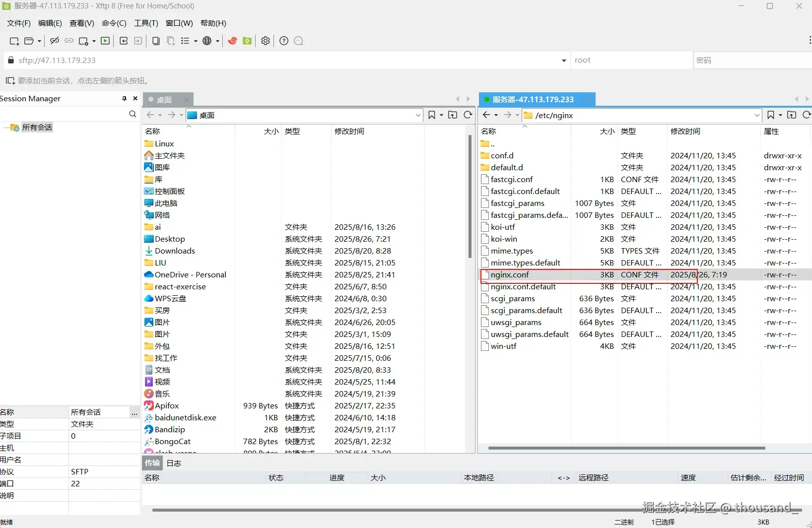Viewport: 812px width, 528px height.
Task: Expand the Open Session dropdown arrow
Action: coord(39,41)
